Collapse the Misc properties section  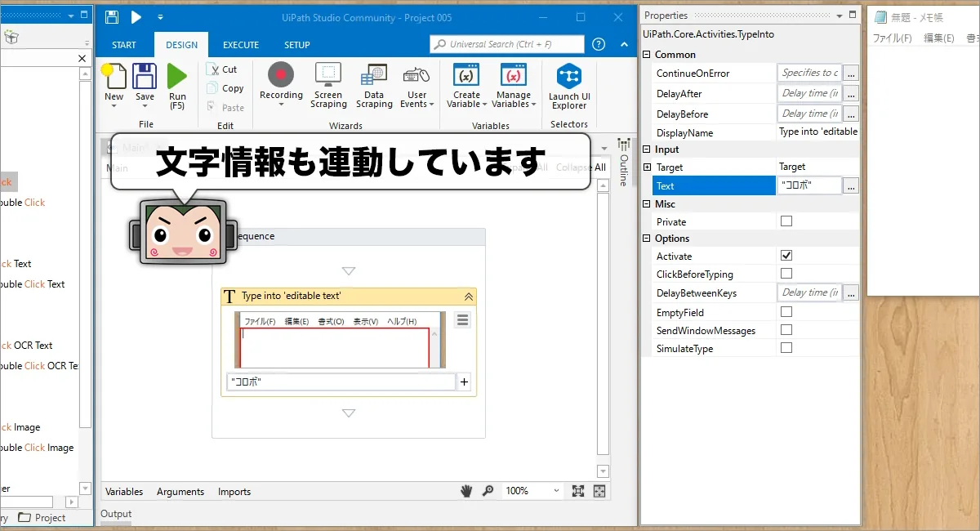(647, 203)
